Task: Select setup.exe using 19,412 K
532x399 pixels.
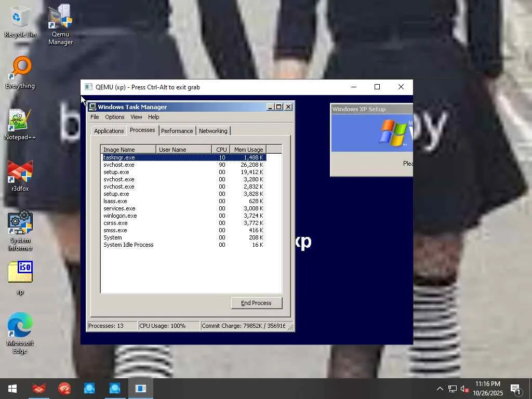Action: 184,172
